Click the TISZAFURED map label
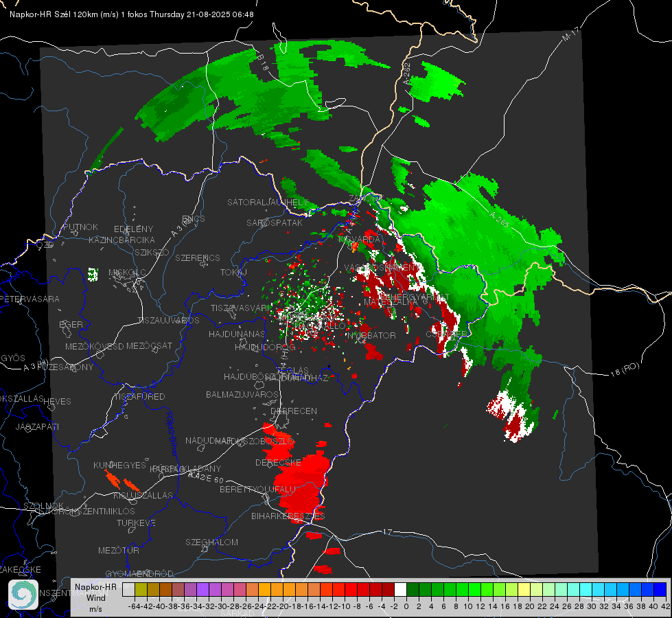The image size is (672, 618). click(139, 397)
